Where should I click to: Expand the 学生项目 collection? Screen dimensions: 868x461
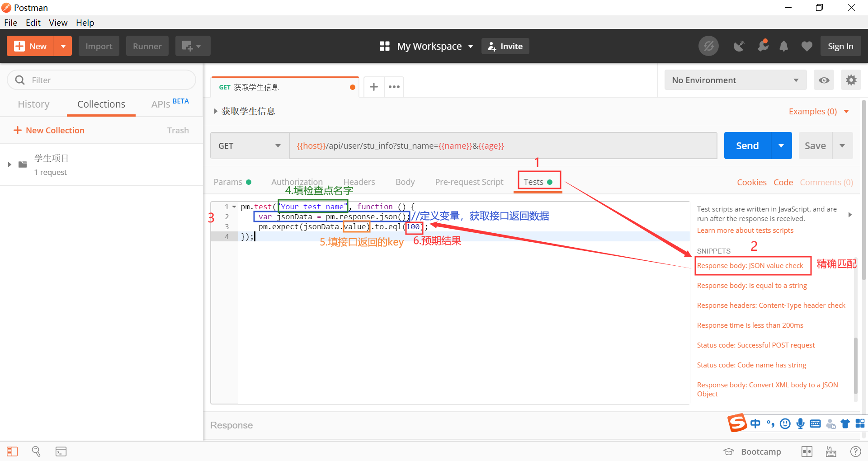(9, 165)
